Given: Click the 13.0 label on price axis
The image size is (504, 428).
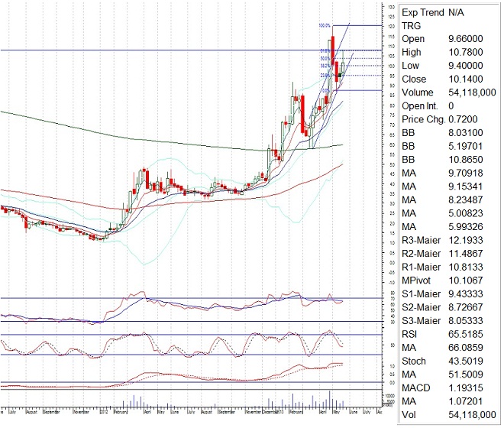Looking at the screenshot, I should 392,6.
